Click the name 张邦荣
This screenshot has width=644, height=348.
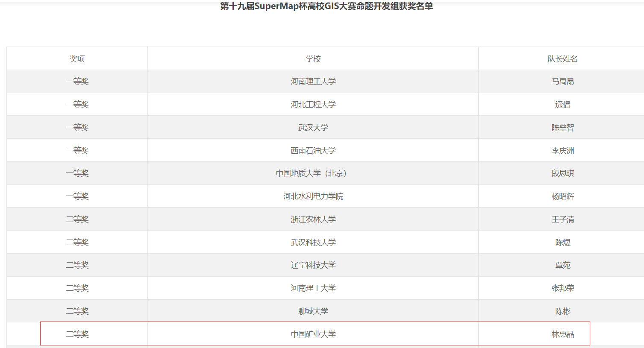coord(562,288)
